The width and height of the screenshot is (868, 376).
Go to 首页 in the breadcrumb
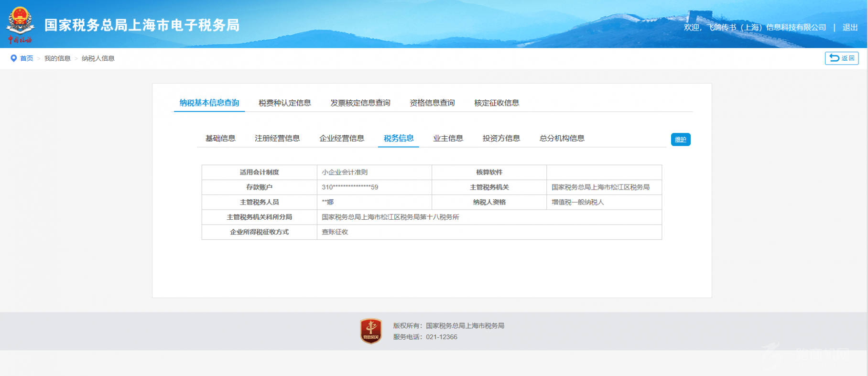(27, 58)
